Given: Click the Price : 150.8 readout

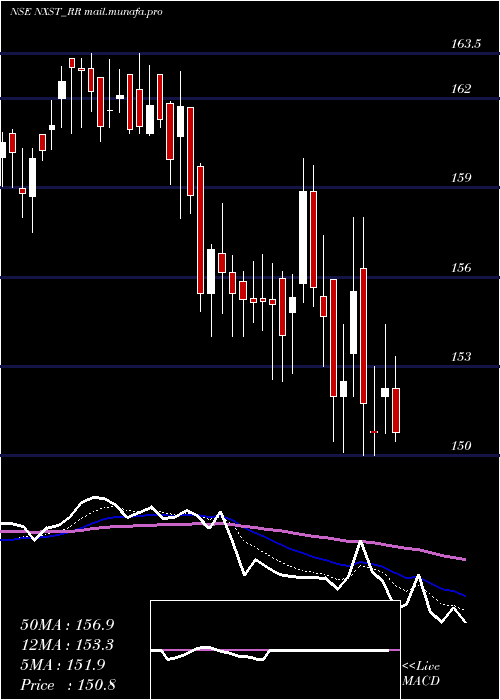Looking at the screenshot, I should 68,685.
